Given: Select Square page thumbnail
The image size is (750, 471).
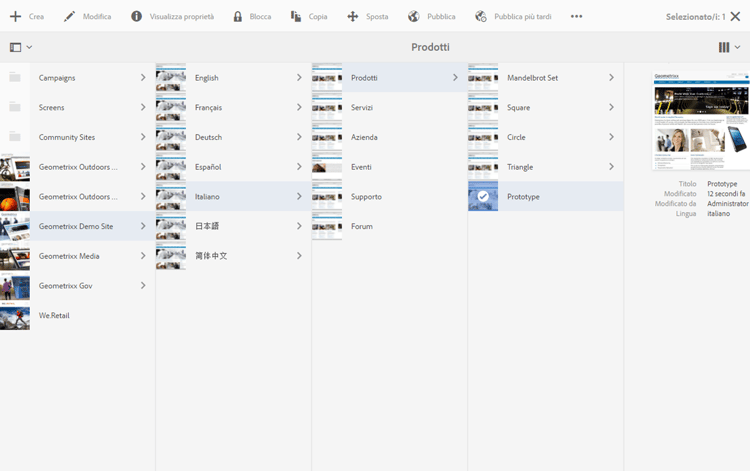Looking at the screenshot, I should coord(483,107).
